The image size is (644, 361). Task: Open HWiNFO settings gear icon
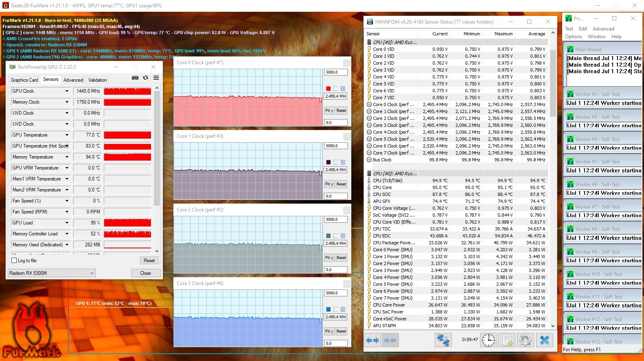coord(525,340)
